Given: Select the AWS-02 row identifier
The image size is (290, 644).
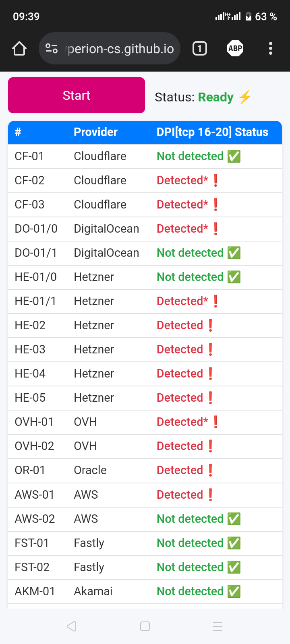Looking at the screenshot, I should pyautogui.click(x=35, y=519).
